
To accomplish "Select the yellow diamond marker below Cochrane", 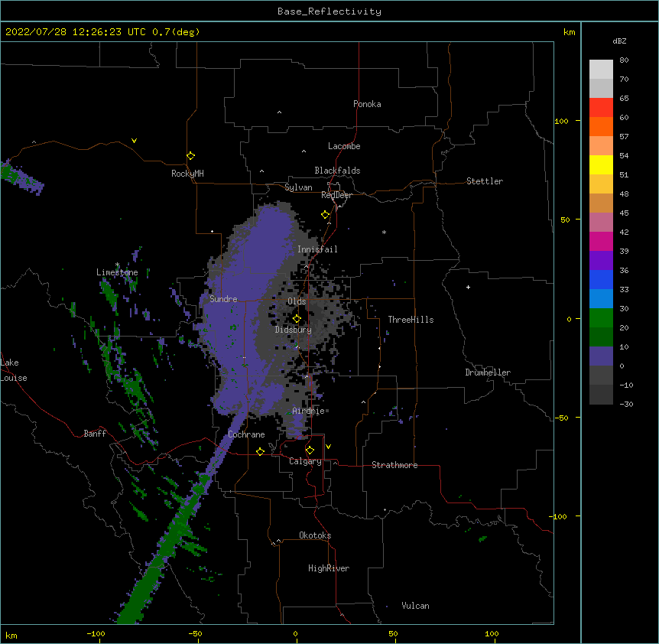I will [x=260, y=451].
